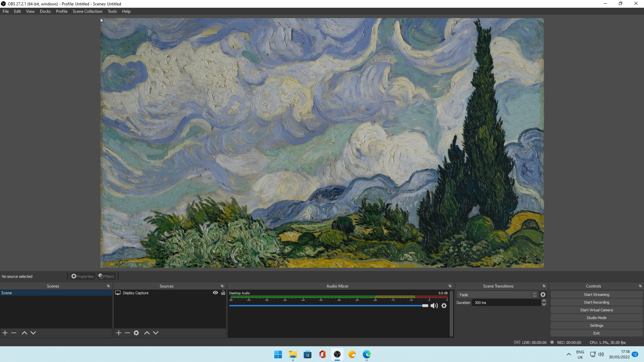Open Desktop Audio settings gear

point(444,306)
